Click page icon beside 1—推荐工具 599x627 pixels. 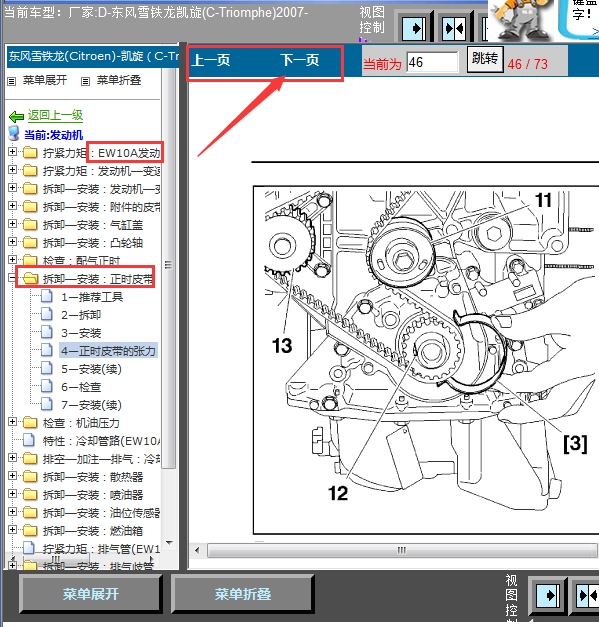[47, 296]
